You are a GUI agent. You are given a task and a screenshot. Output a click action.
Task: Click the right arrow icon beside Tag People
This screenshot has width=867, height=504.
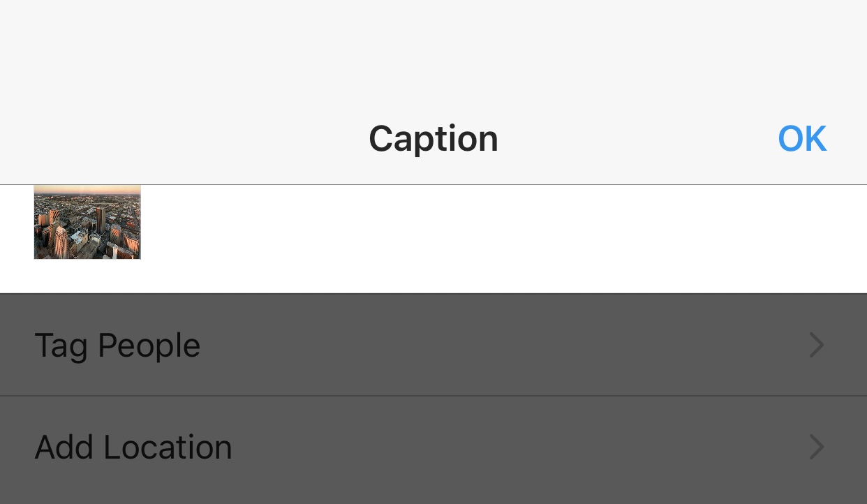click(x=816, y=345)
